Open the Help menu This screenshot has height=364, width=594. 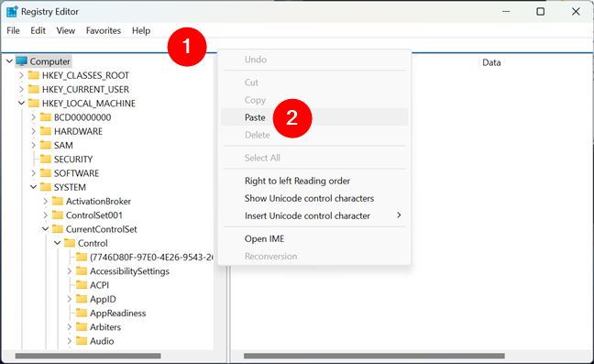tap(141, 30)
